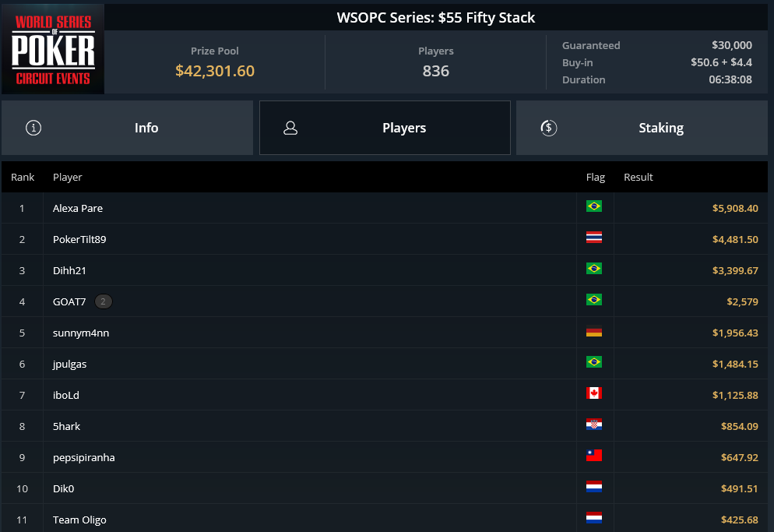Screen dimensions: 774x532
Task: Click pepsipiranha's flag icon
Action: [x=594, y=456]
